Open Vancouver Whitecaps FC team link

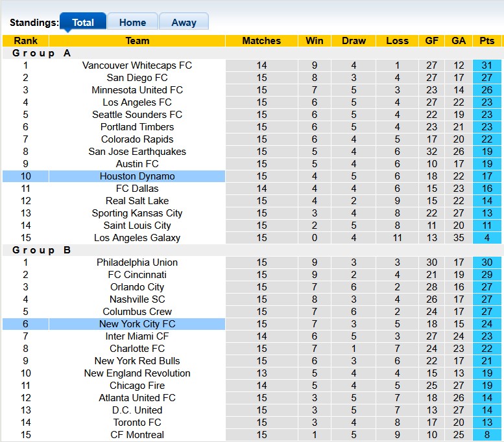coord(137,65)
